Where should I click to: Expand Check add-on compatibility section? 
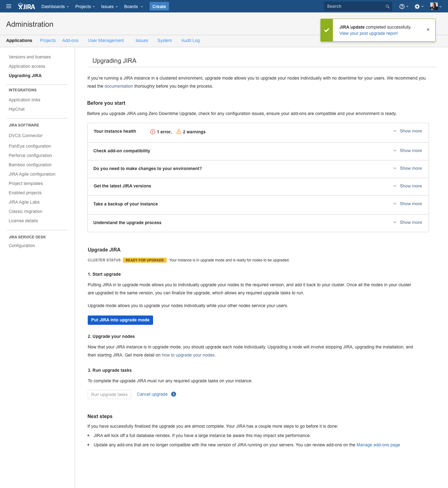click(x=408, y=151)
